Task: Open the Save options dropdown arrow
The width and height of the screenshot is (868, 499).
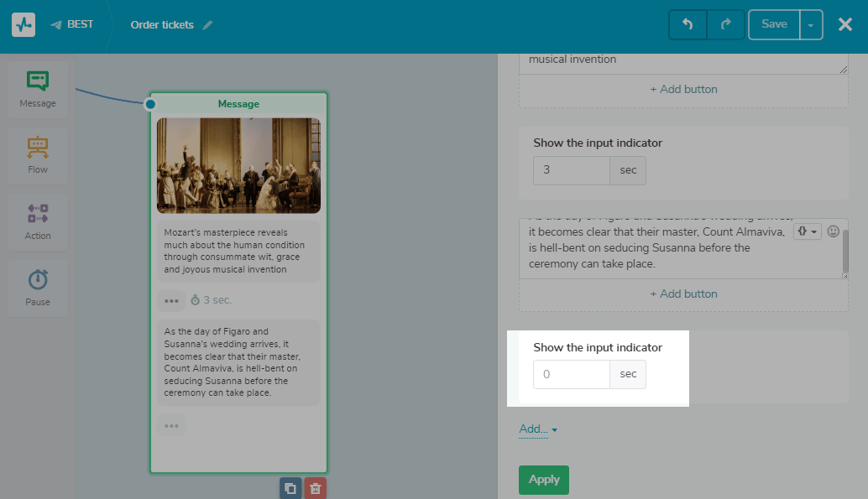Action: (811, 25)
